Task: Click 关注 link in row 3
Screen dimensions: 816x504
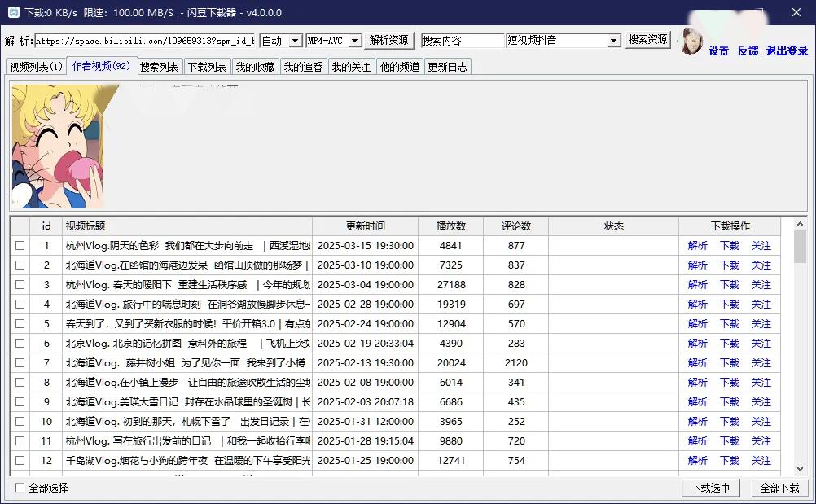Action: (x=761, y=284)
